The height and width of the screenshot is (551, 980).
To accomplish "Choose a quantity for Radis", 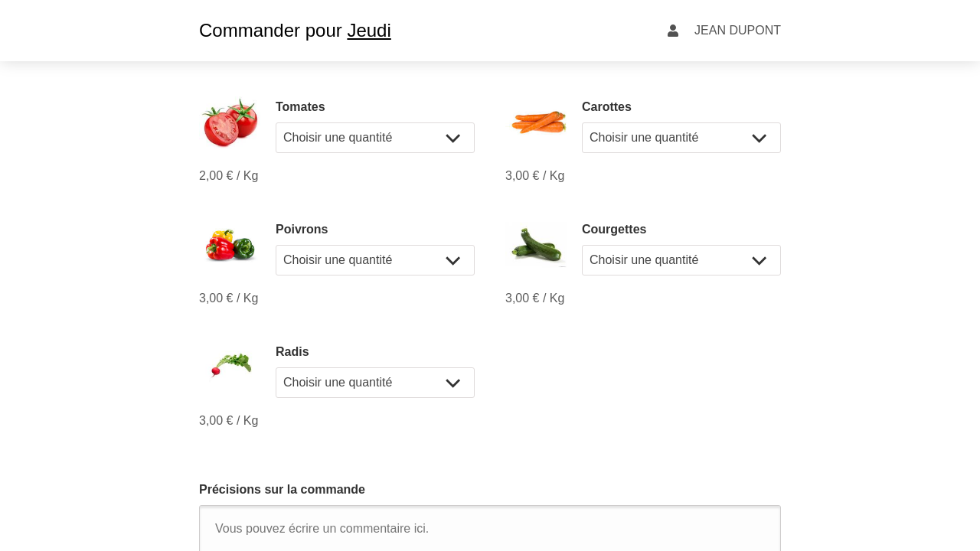I will (x=375, y=383).
